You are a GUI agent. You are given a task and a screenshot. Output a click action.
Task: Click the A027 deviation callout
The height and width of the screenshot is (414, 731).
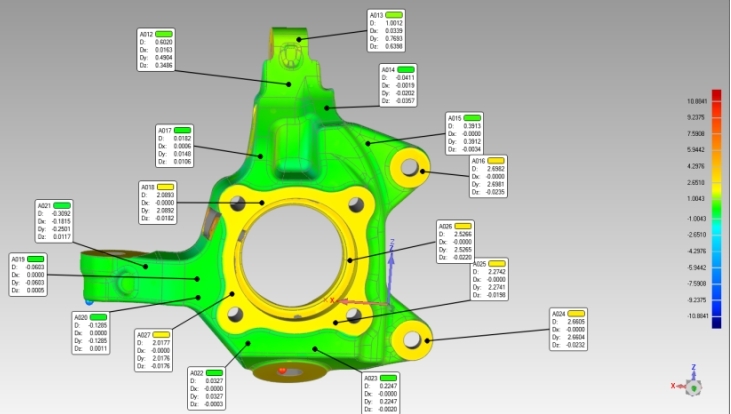pyautogui.click(x=154, y=351)
